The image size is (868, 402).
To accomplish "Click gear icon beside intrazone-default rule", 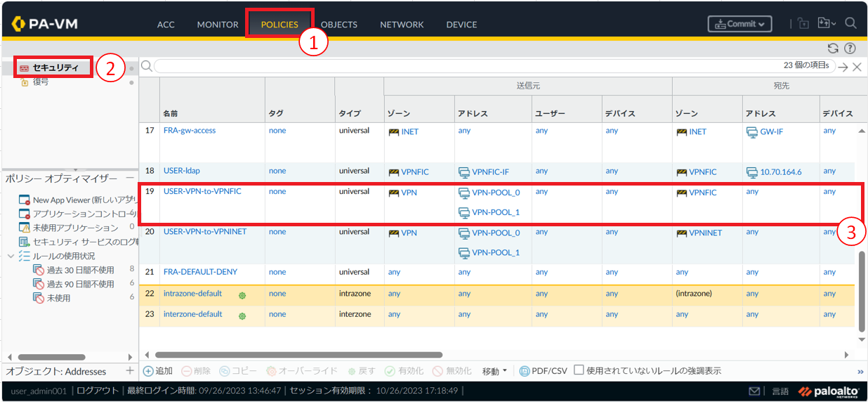I will [242, 294].
